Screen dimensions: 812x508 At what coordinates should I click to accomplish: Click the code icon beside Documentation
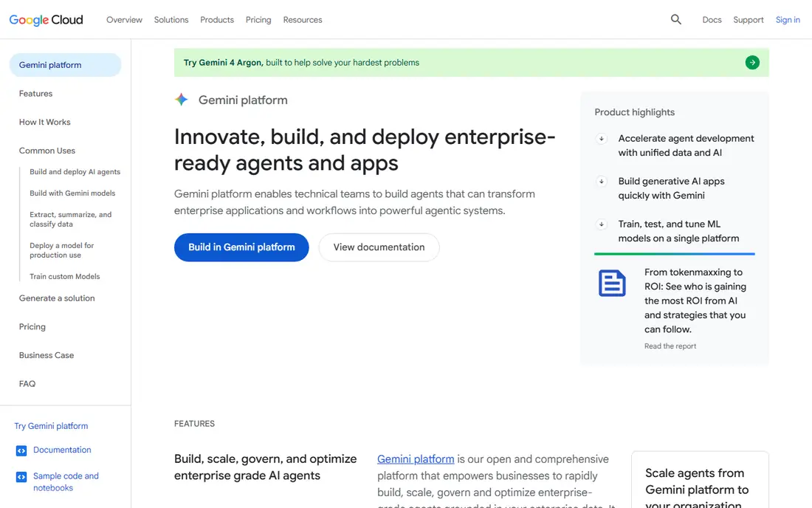pos(21,450)
